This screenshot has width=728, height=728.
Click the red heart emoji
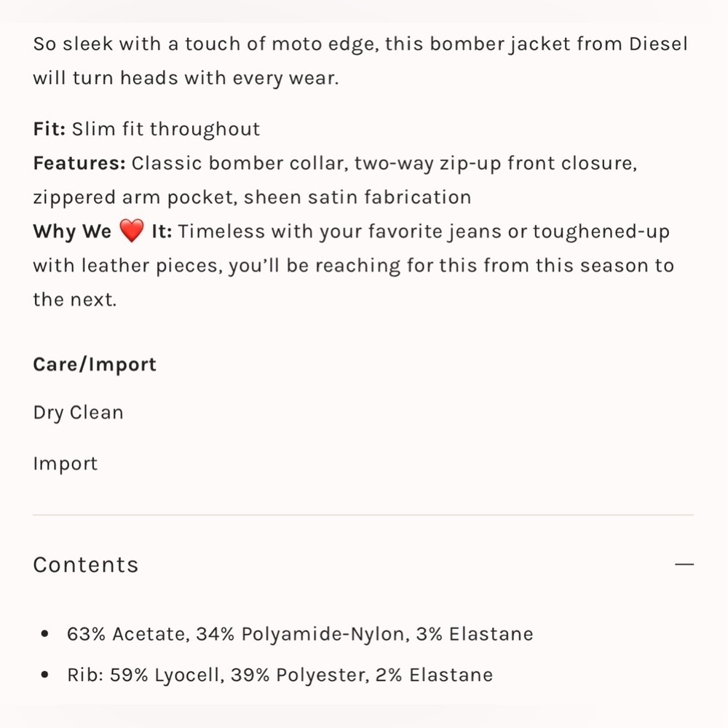(x=131, y=231)
